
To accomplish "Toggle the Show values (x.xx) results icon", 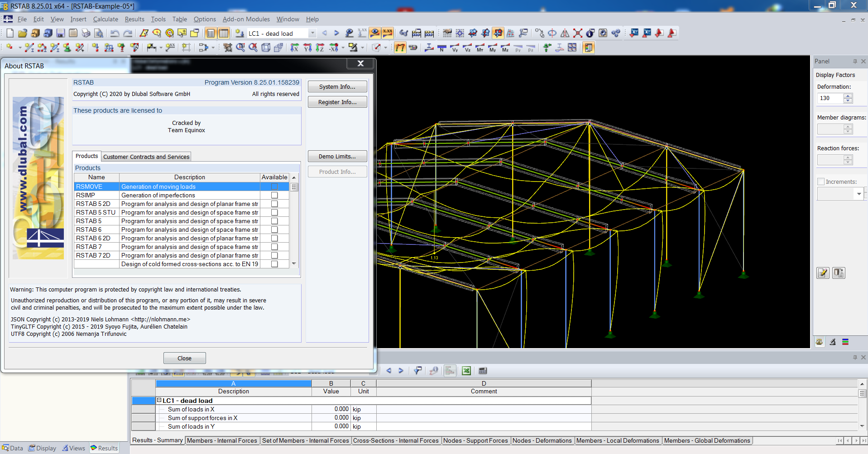I will (388, 33).
